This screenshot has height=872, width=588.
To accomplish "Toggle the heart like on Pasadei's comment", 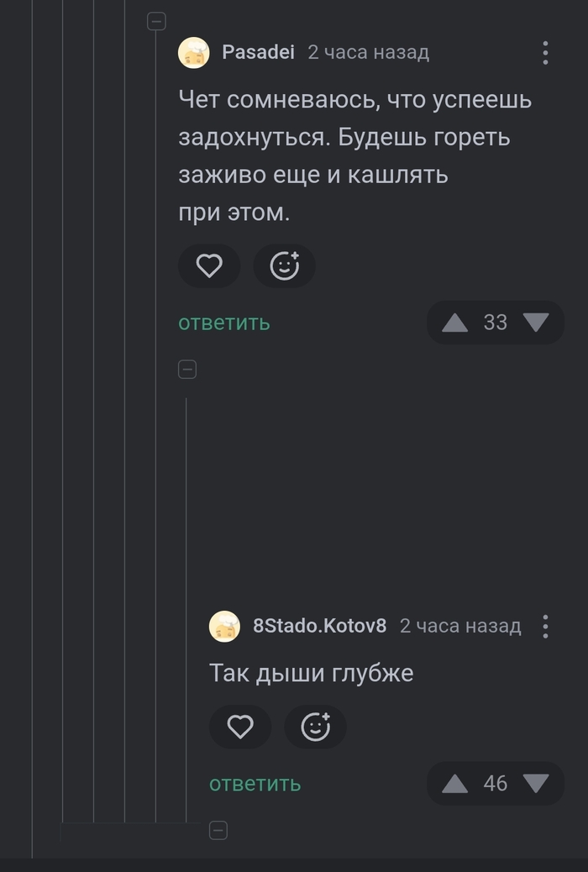I will [209, 265].
